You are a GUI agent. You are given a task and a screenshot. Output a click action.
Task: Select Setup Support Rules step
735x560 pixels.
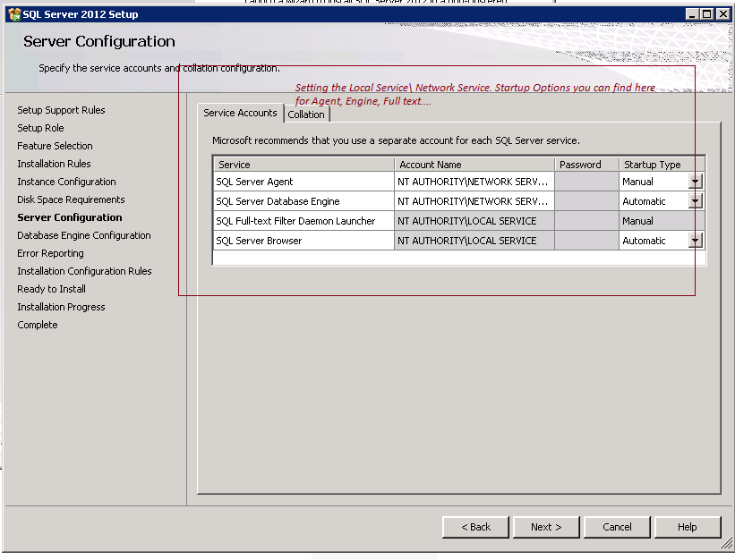coord(61,110)
